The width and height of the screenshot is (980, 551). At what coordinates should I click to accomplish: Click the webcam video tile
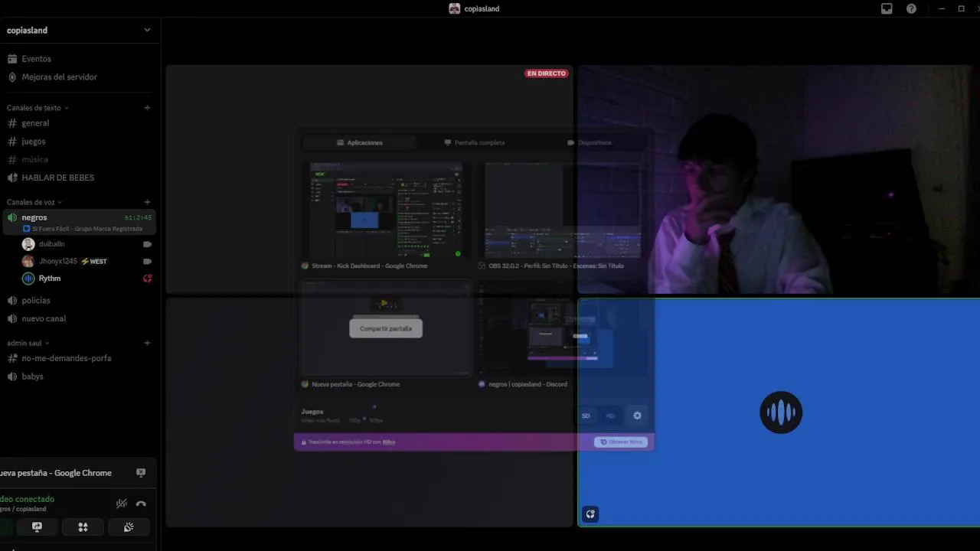pos(779,179)
